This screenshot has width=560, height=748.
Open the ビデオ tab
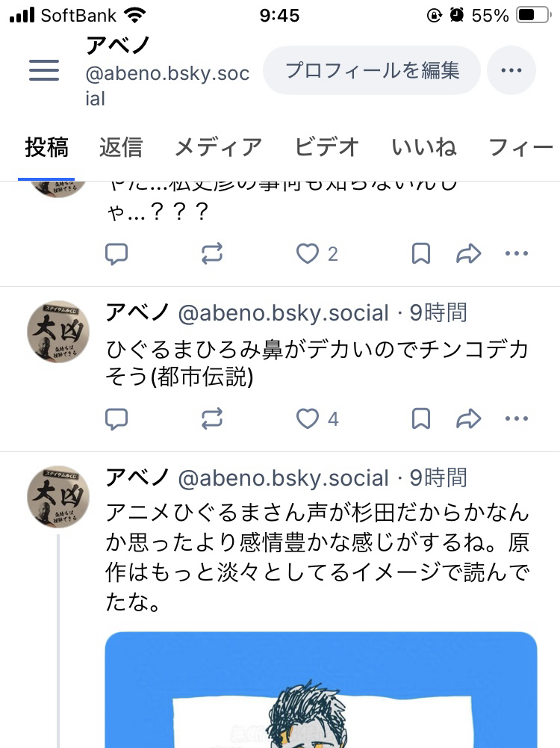pyautogui.click(x=327, y=147)
